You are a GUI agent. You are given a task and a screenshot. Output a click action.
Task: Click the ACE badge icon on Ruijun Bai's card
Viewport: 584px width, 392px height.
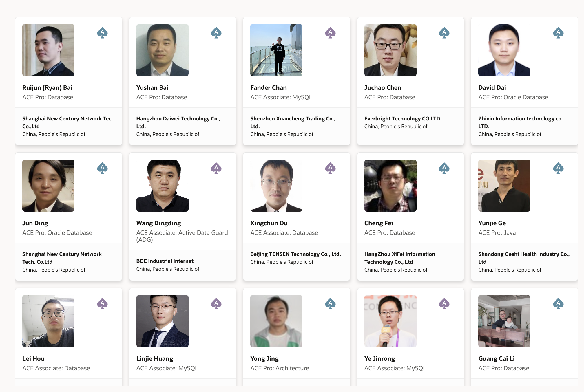click(x=102, y=33)
